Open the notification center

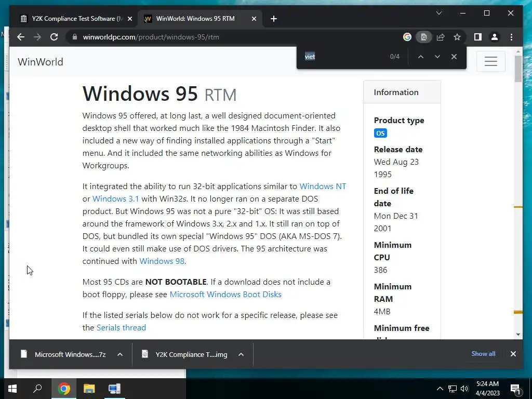515,389
